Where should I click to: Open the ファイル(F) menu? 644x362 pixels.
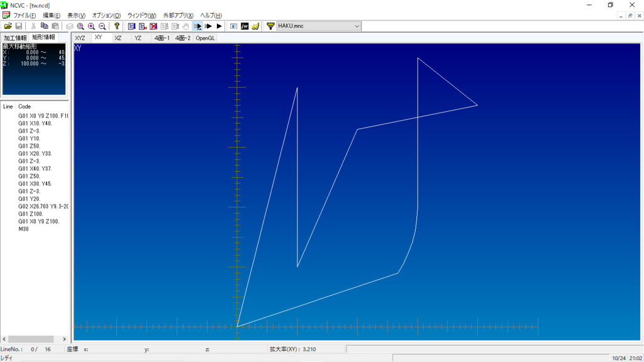25,16
